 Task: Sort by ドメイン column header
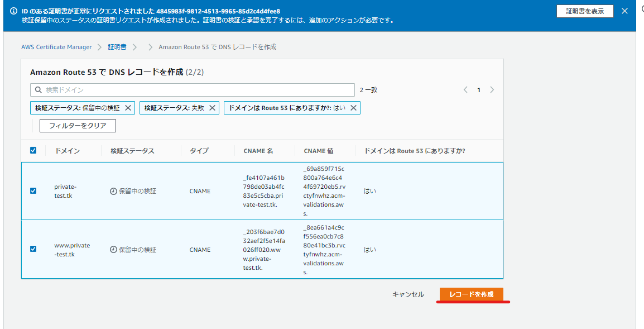[x=68, y=151]
